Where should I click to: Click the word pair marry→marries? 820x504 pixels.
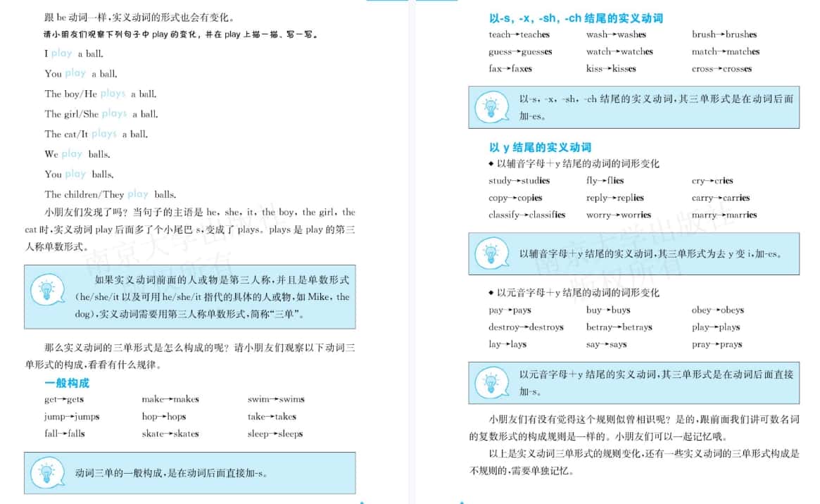[724, 215]
